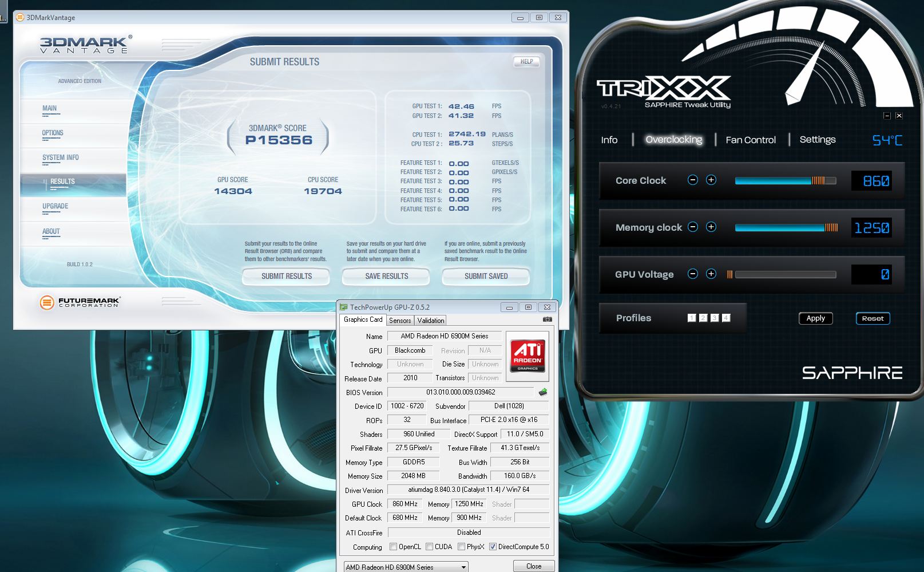Image resolution: width=924 pixels, height=572 pixels.
Task: Open Fan Control tab in TRIXX
Action: [751, 140]
